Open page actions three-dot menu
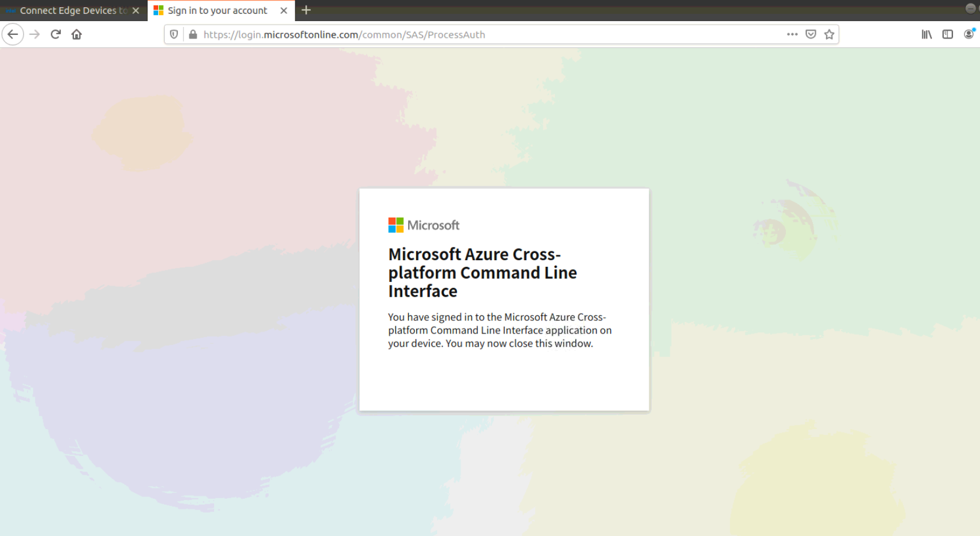The height and width of the screenshot is (536, 980). pyautogui.click(x=792, y=34)
